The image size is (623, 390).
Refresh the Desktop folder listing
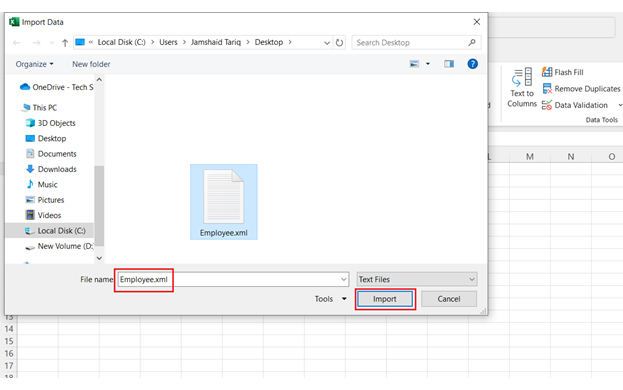point(339,42)
